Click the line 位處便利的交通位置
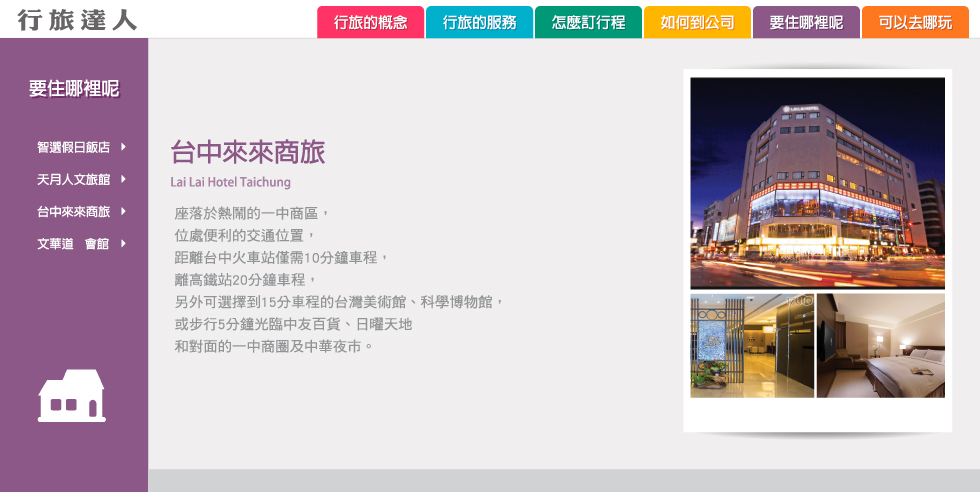 tap(244, 235)
